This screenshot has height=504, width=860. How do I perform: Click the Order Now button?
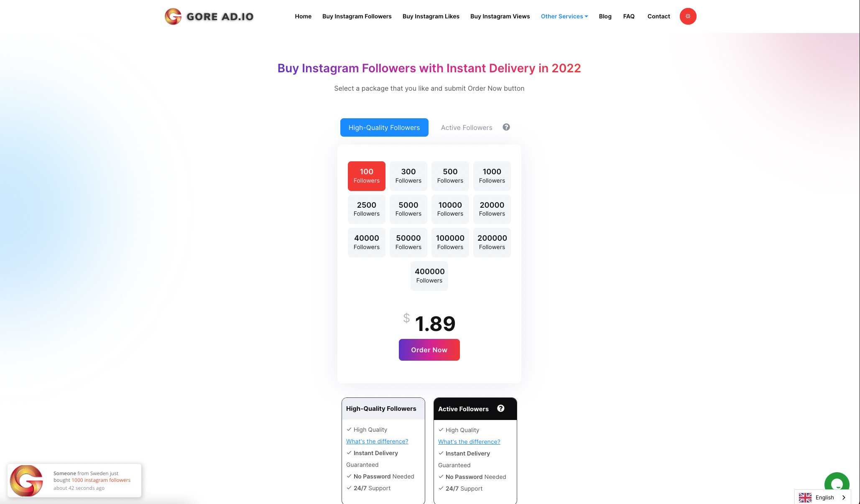tap(429, 350)
